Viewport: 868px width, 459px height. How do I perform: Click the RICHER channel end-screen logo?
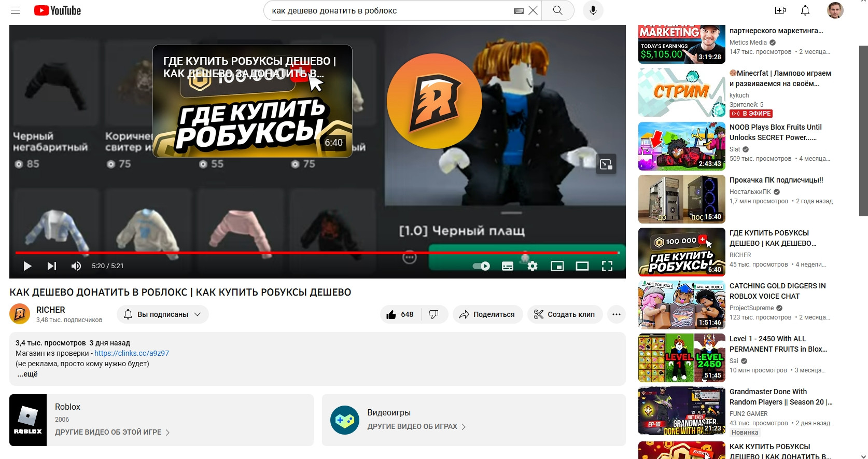click(x=435, y=101)
